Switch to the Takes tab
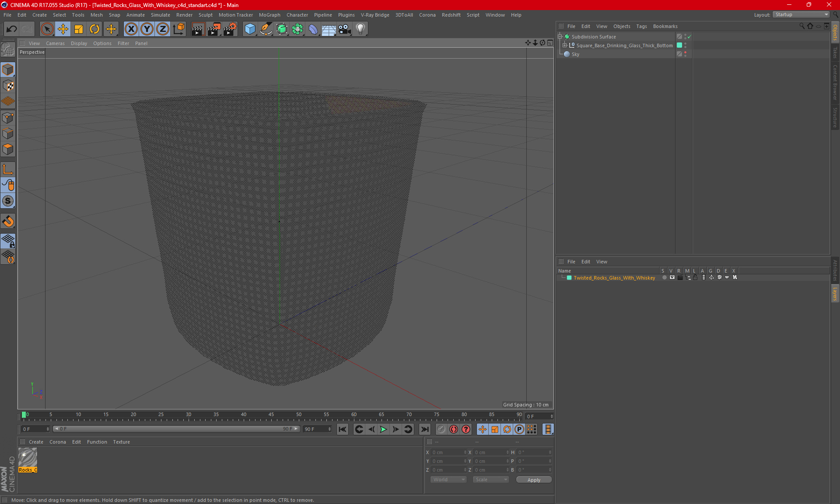 pyautogui.click(x=835, y=52)
